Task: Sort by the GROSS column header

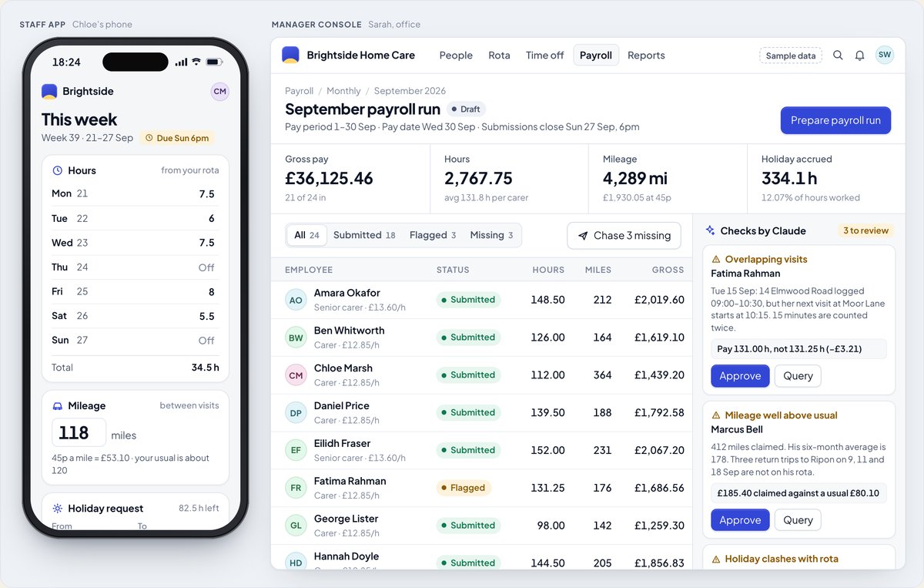Action: click(x=668, y=270)
